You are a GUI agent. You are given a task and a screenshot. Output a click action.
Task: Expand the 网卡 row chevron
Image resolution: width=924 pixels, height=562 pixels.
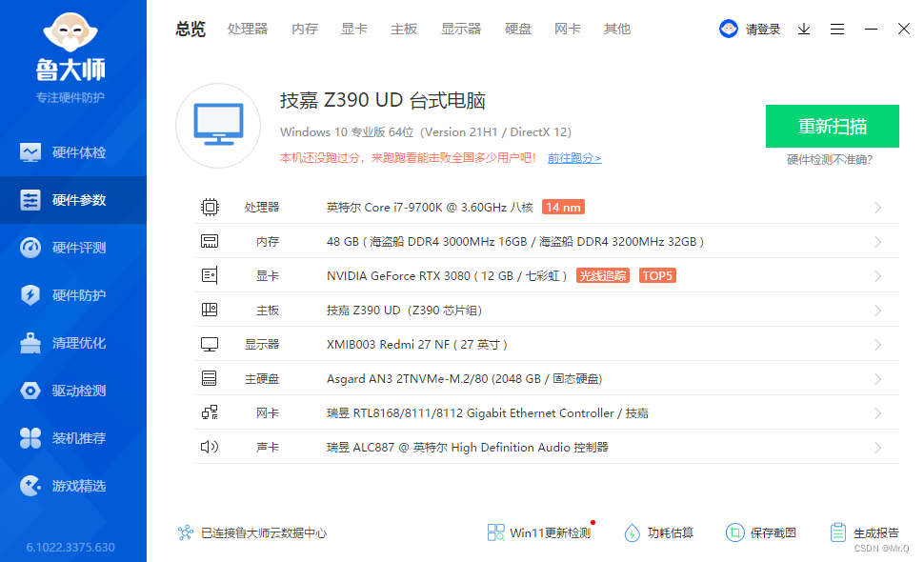878,413
